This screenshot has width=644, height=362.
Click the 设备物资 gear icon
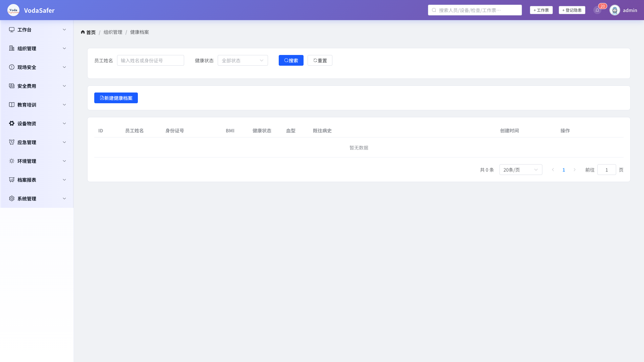point(12,123)
